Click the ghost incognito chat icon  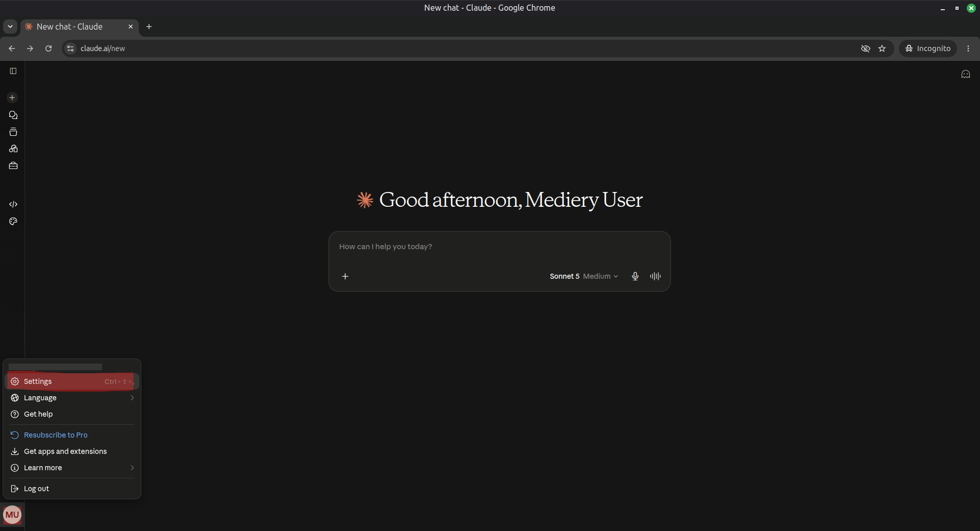point(966,75)
